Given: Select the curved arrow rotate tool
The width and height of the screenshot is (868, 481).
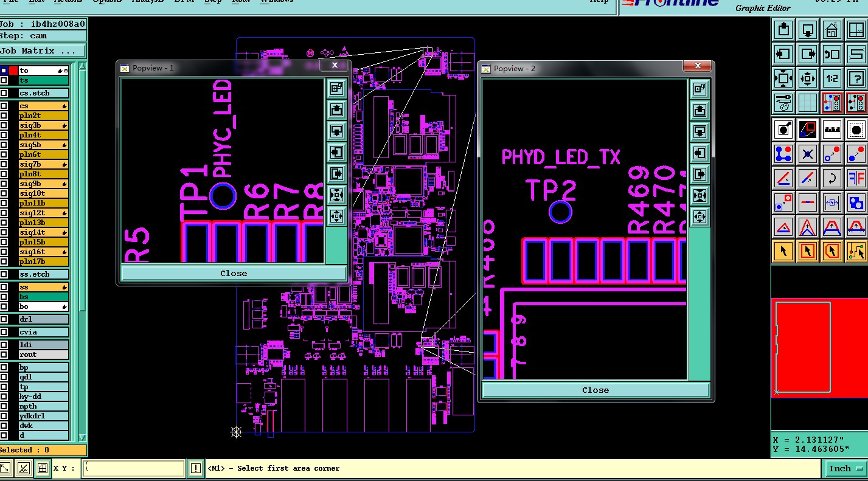Looking at the screenshot, I should (832, 178).
